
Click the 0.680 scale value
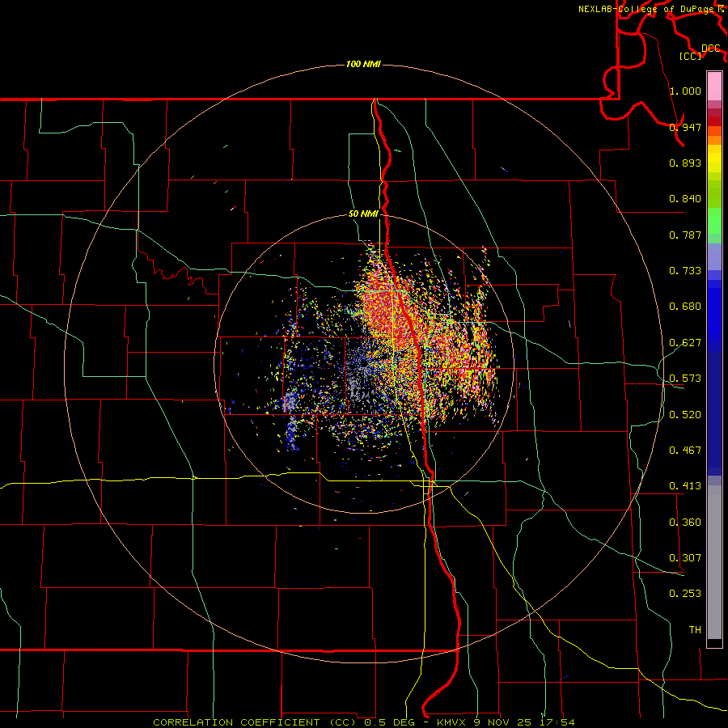pyautogui.click(x=685, y=306)
